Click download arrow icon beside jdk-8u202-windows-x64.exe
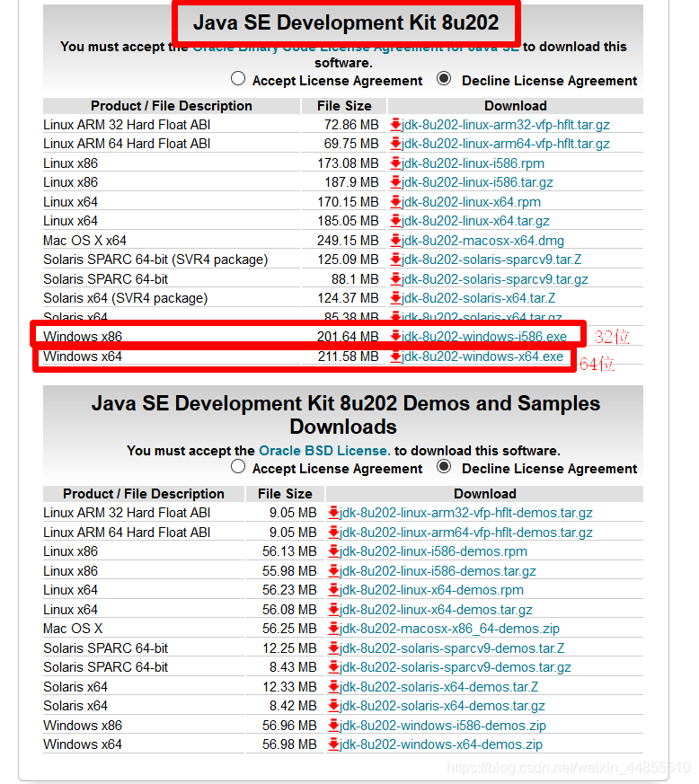Image resolution: width=699 pixels, height=784 pixels. pyautogui.click(x=396, y=357)
